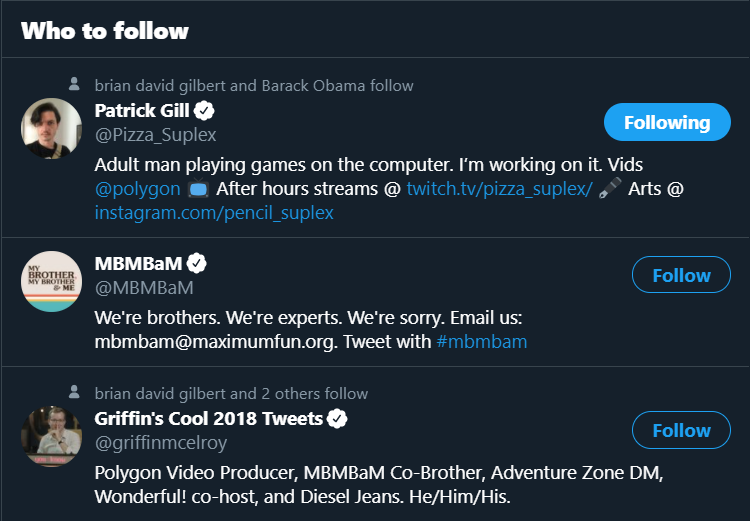750x521 pixels.
Task: Open the #mbmbam hashtag
Action: pos(482,342)
